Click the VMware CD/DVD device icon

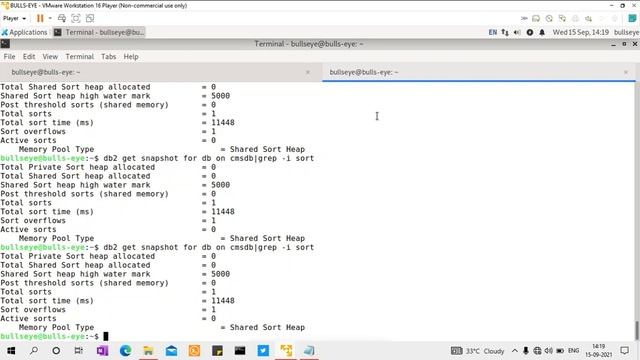[549, 18]
